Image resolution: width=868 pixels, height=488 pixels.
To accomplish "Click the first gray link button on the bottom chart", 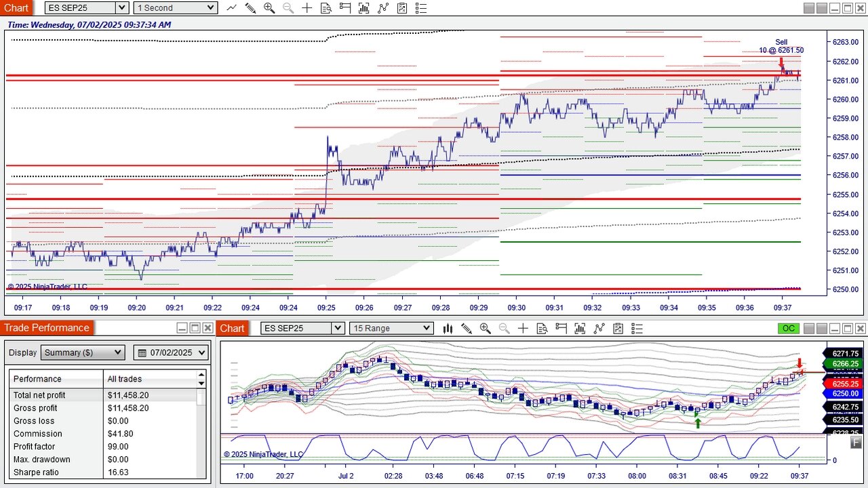I will 809,329.
